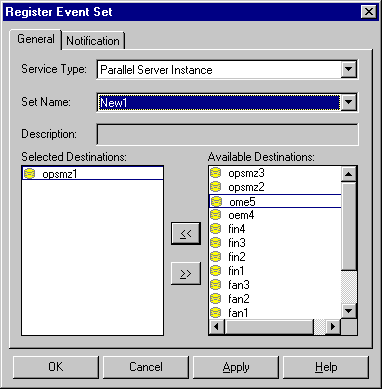Click the database icon beside oem4
The image size is (382, 389).
click(216, 215)
